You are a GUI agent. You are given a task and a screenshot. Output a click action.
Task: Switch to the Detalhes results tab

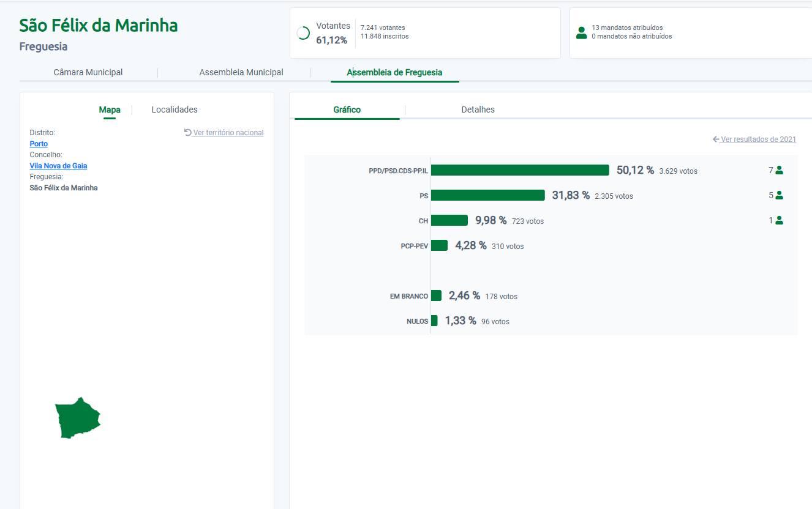point(478,110)
